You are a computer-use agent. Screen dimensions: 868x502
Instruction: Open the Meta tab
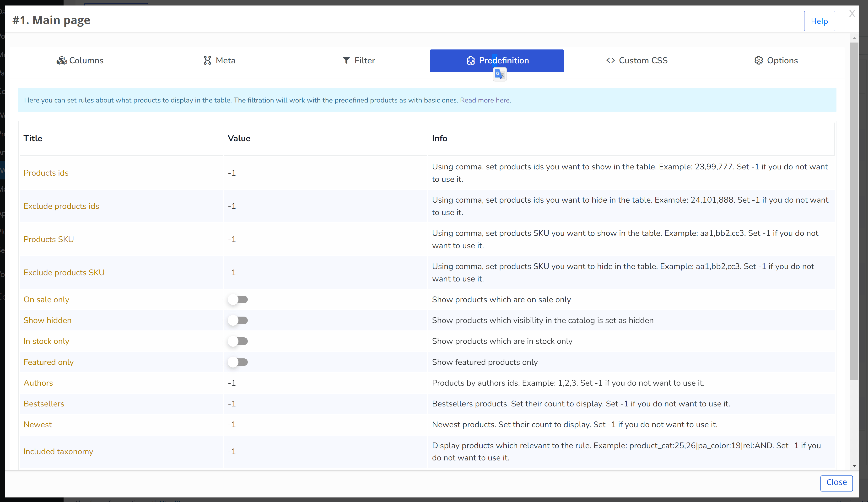(x=219, y=61)
